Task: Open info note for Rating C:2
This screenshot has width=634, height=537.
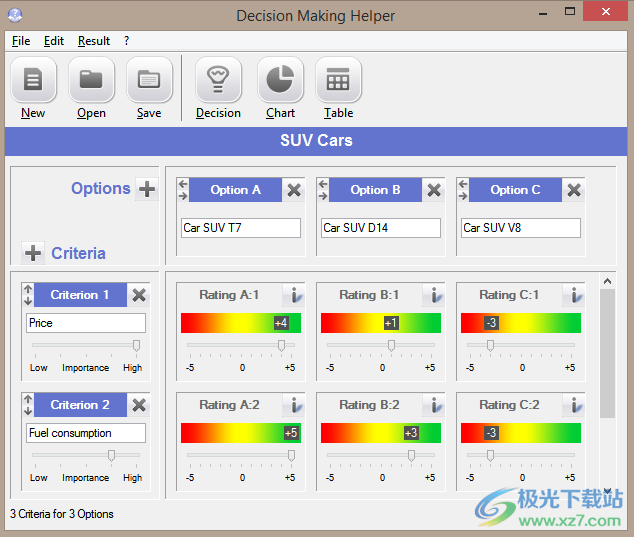Action: (x=573, y=405)
